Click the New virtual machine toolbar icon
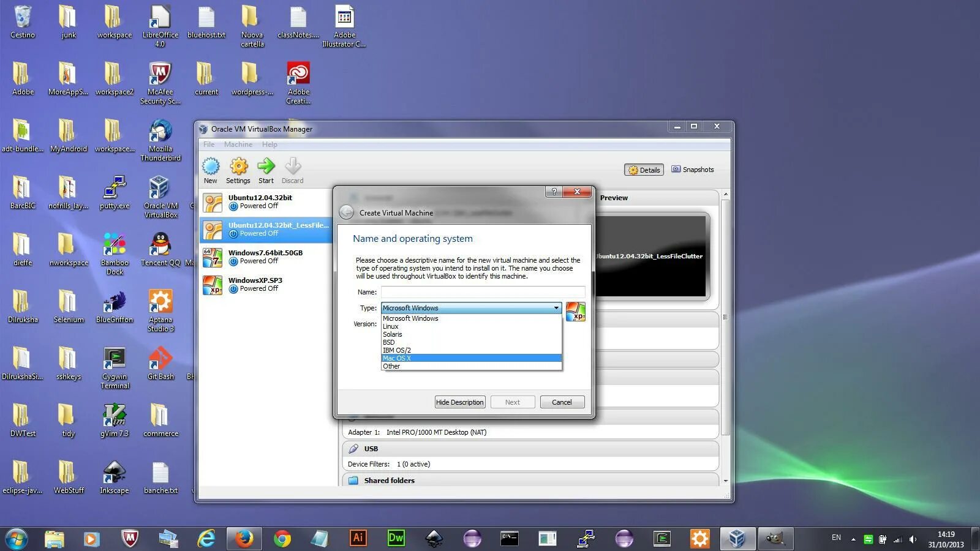 click(210, 171)
